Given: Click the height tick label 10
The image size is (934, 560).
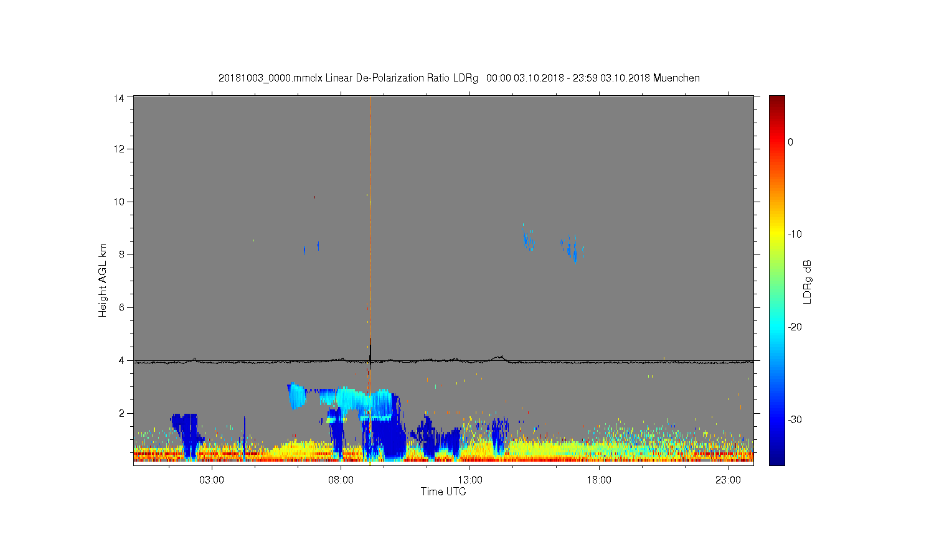Looking at the screenshot, I should click(x=119, y=202).
